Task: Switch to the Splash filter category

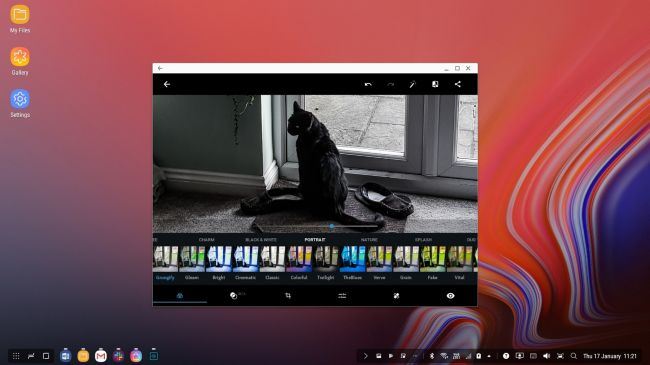Action: click(x=423, y=240)
